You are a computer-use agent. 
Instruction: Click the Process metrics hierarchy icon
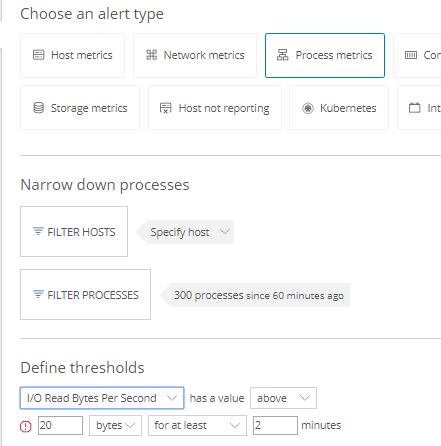[283, 55]
